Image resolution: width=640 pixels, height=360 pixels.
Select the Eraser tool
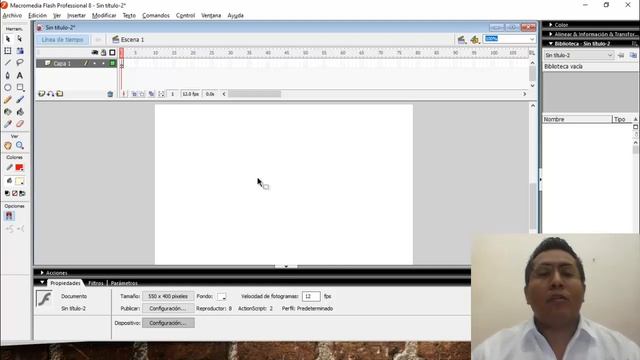[20, 124]
